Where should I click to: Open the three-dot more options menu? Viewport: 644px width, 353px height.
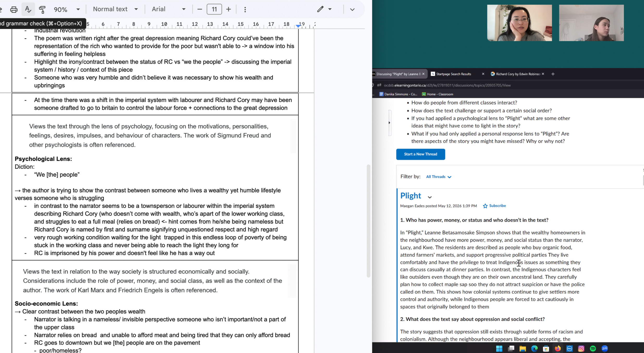tap(245, 9)
